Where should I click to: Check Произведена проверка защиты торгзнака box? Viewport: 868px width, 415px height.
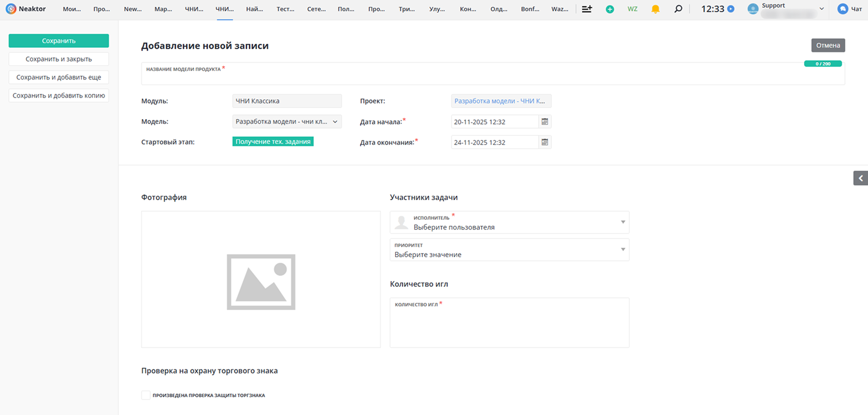click(146, 395)
